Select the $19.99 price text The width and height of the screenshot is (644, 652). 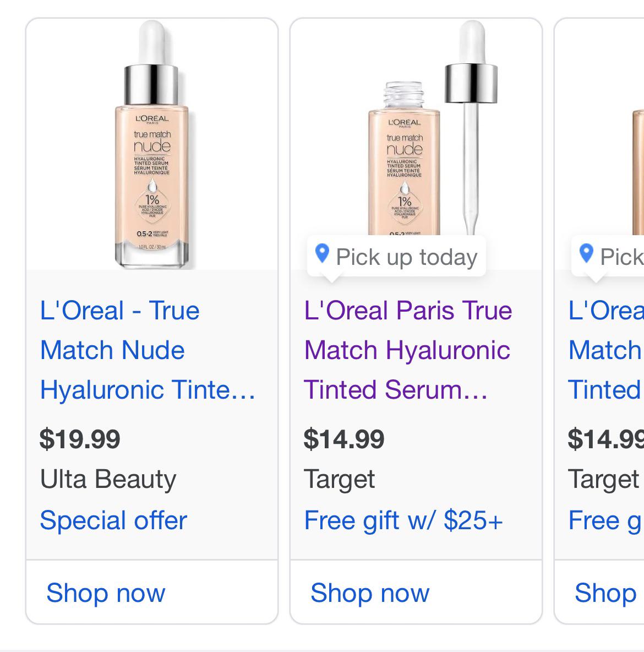pos(80,439)
